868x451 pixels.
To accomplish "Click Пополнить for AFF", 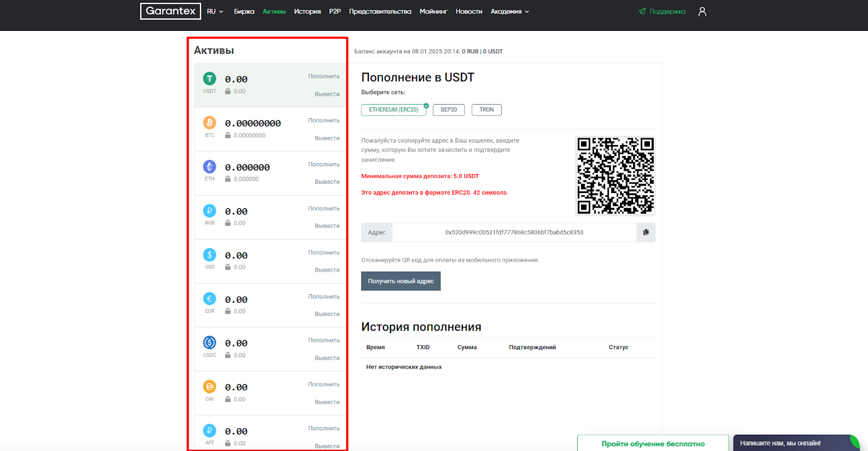I will tap(324, 428).
